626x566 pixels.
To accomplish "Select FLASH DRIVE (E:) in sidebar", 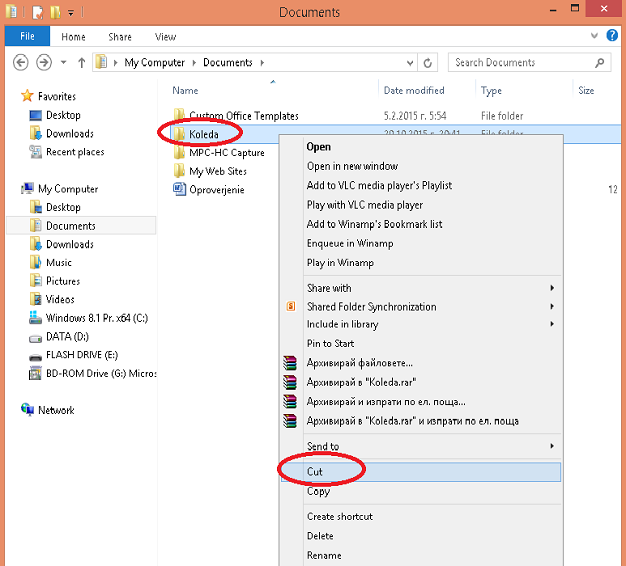I will 81,355.
